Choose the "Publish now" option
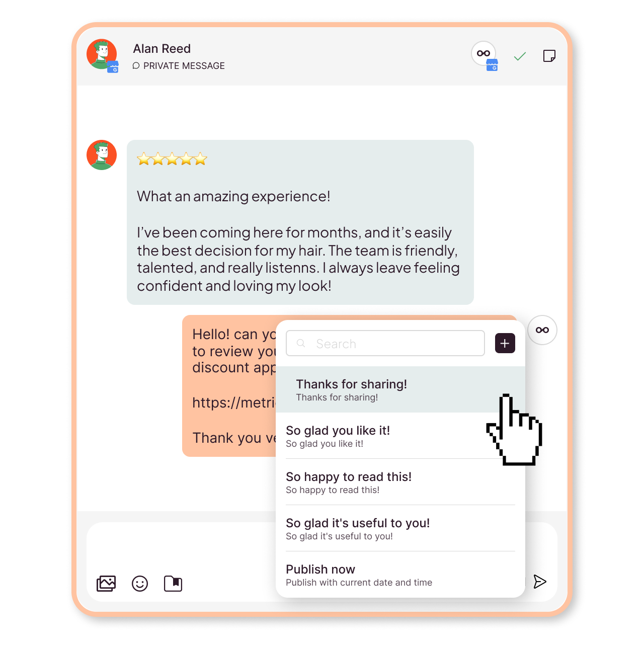This screenshot has height=647, width=644. (x=400, y=575)
